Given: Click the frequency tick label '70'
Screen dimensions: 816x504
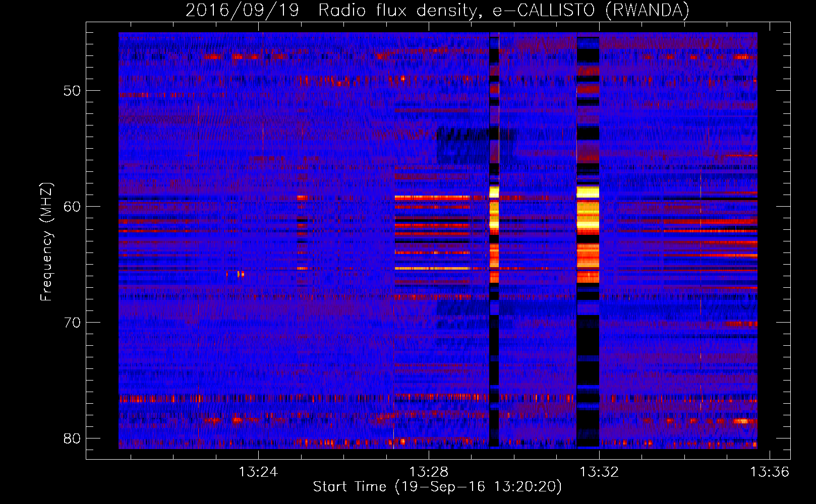Looking at the screenshot, I should (72, 323).
